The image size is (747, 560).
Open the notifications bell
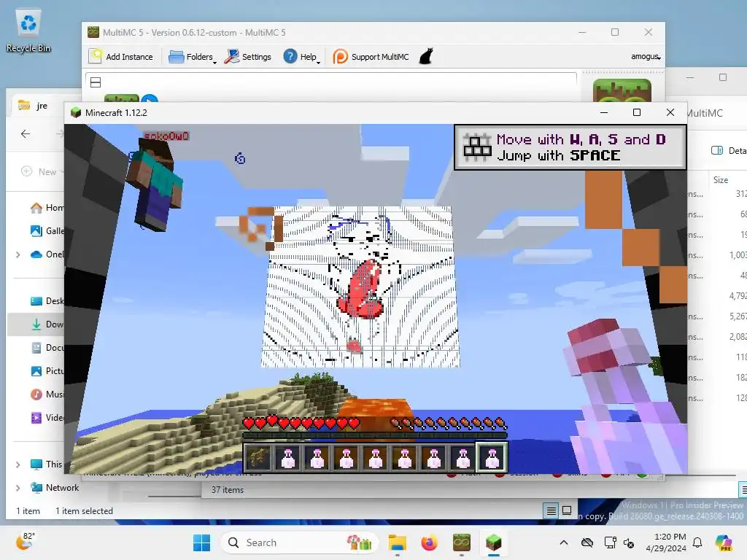697,542
